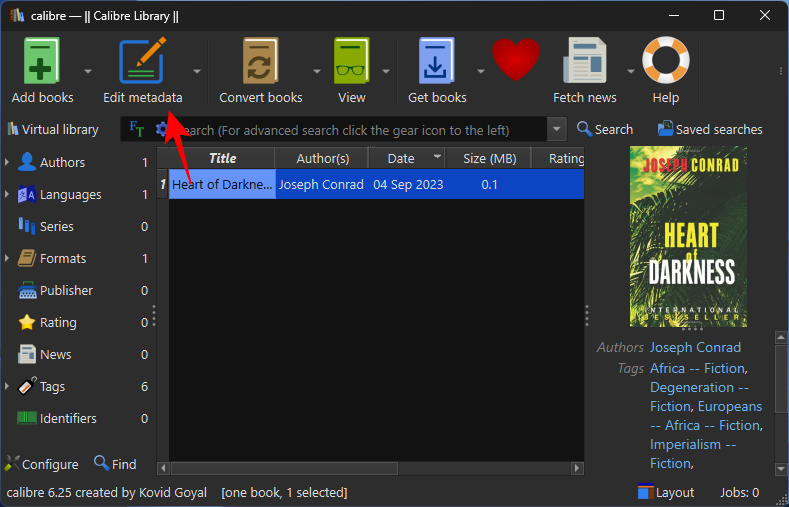This screenshot has width=789, height=507.
Task: Click the Imperialism -- Fiction tag link
Action: point(693,454)
